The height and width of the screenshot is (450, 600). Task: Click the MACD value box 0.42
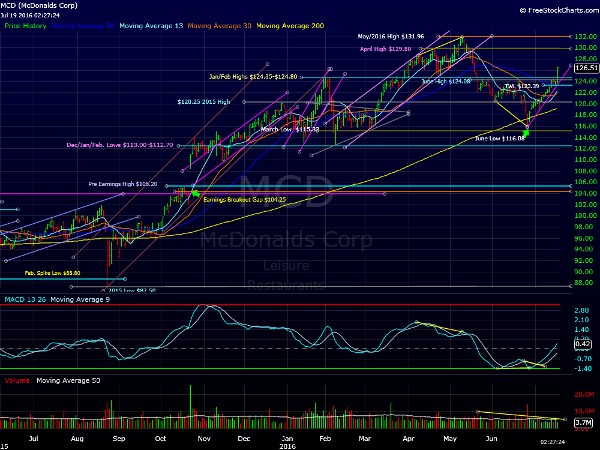(583, 344)
